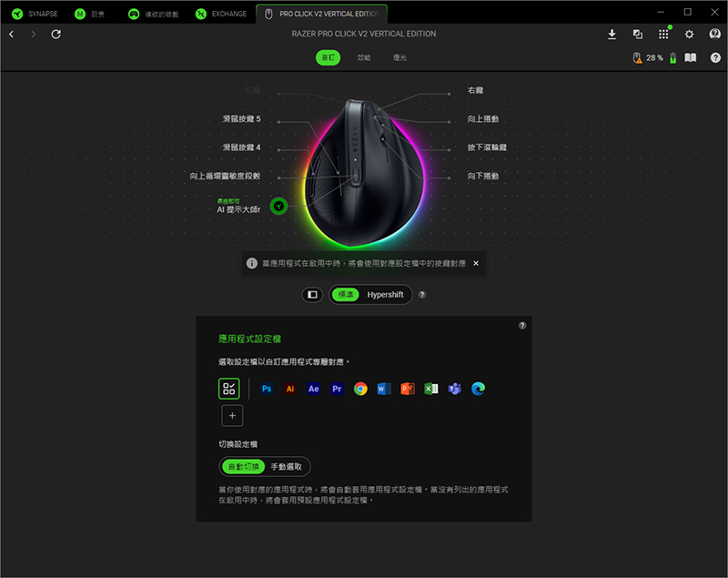This screenshot has height=578, width=728.
Task: Select 手動選取 profile switching option
Action: 288,467
